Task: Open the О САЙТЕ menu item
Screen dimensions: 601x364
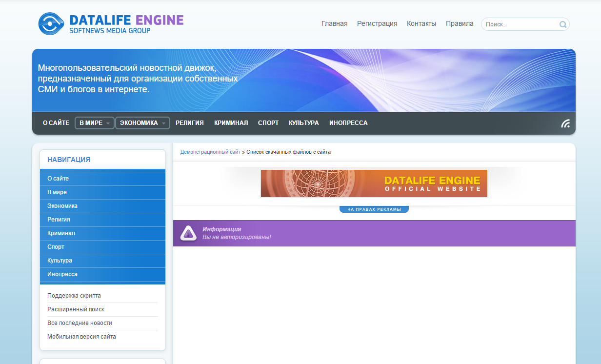Action: click(x=56, y=123)
